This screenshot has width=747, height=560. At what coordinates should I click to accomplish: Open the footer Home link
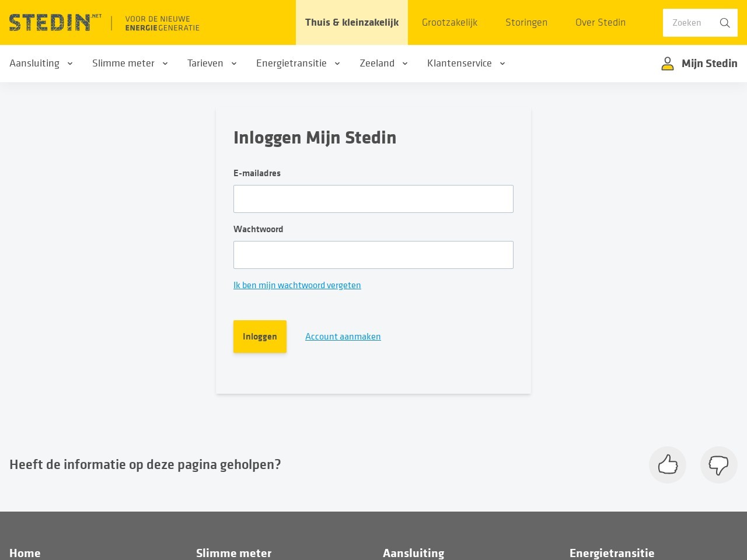click(25, 553)
